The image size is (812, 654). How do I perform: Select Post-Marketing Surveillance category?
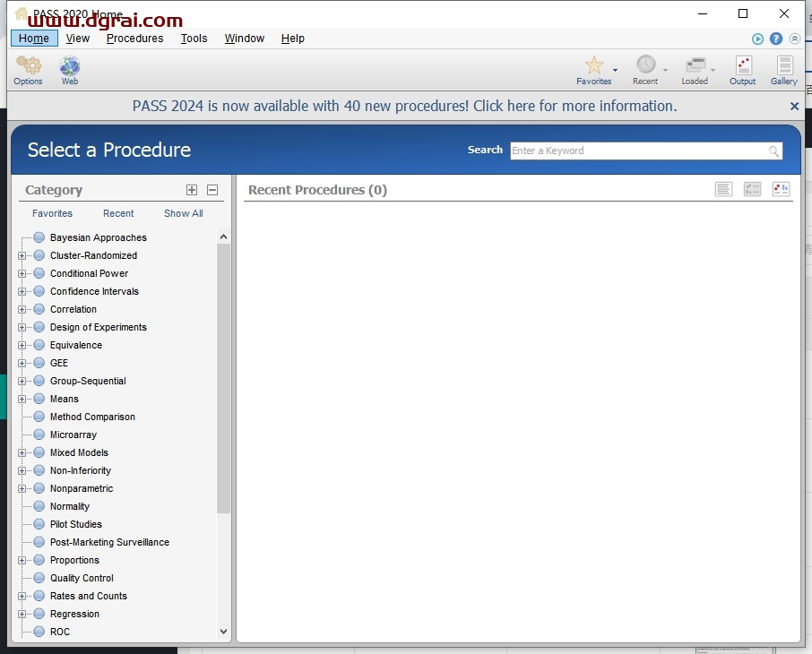pyautogui.click(x=109, y=542)
